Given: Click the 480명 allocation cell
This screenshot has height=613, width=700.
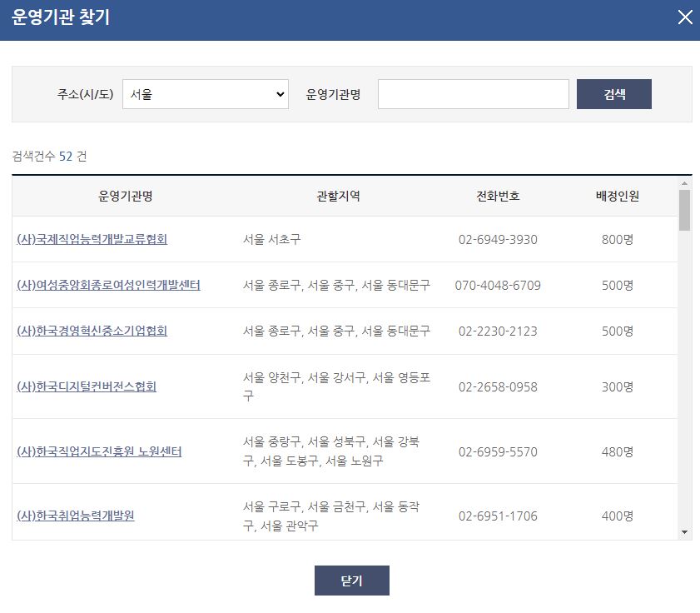Looking at the screenshot, I should click(x=618, y=451).
